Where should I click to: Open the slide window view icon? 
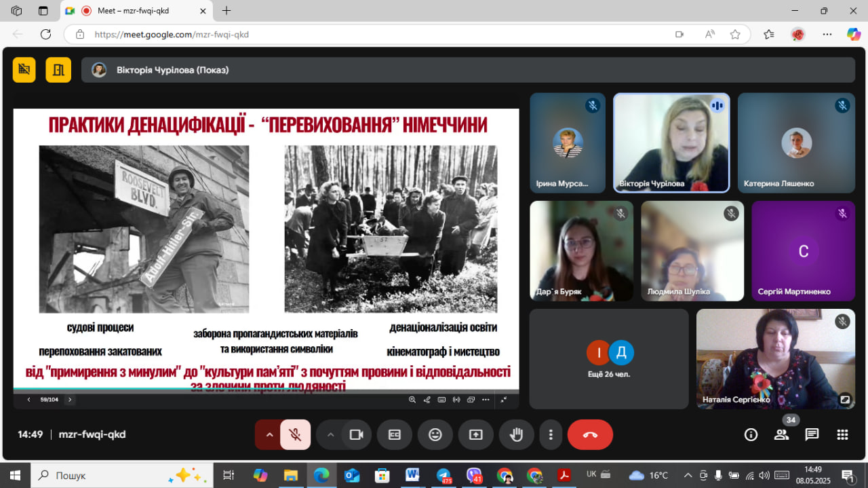click(x=471, y=400)
